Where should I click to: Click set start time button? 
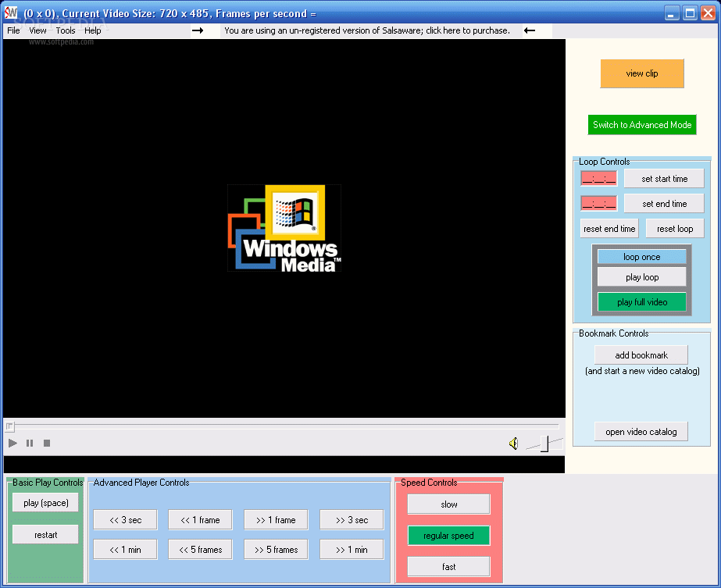[664, 179]
